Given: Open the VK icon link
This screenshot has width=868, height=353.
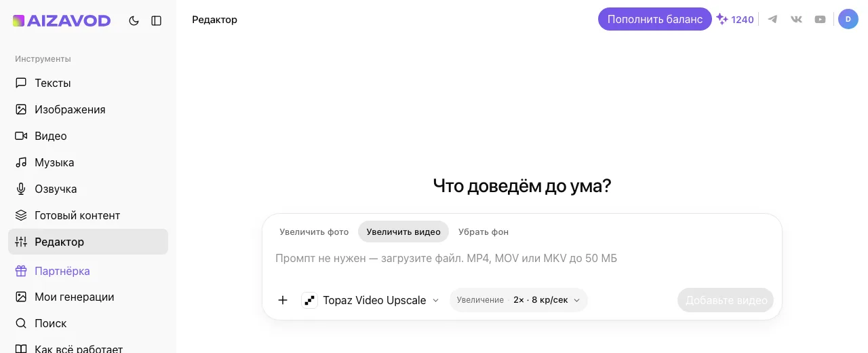Looking at the screenshot, I should click(796, 20).
